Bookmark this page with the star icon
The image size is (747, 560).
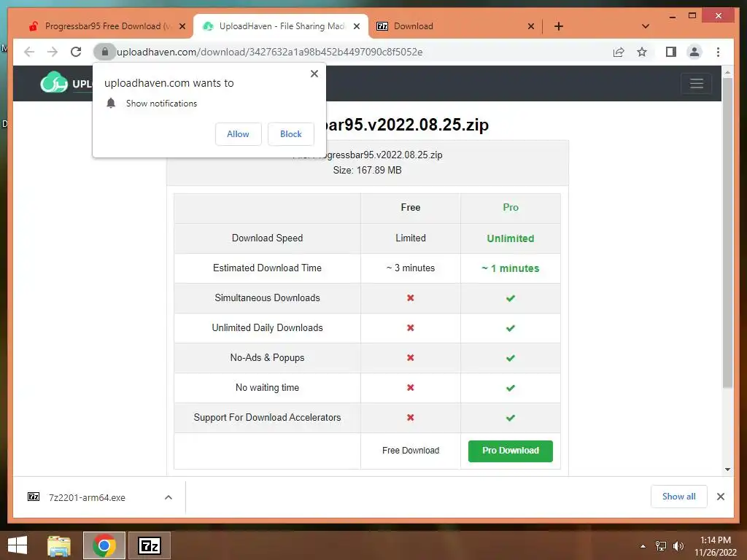pos(642,52)
